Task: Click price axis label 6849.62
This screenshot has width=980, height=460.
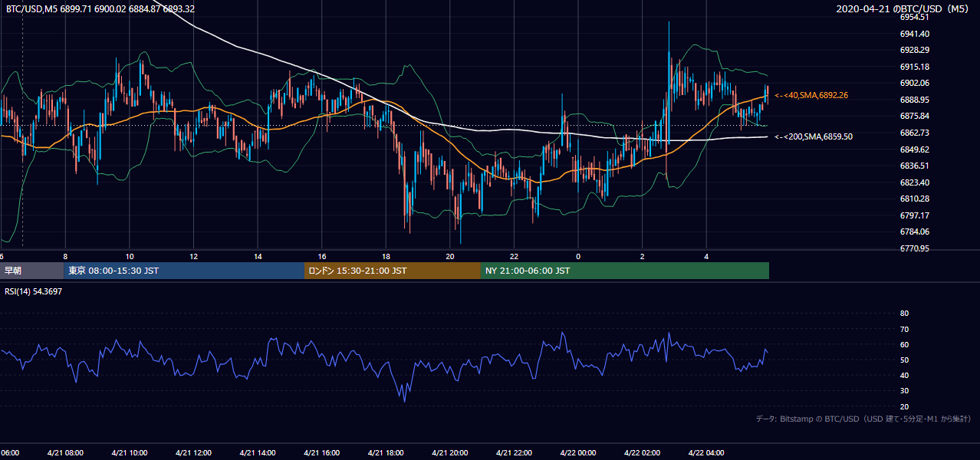Action: tap(915, 149)
